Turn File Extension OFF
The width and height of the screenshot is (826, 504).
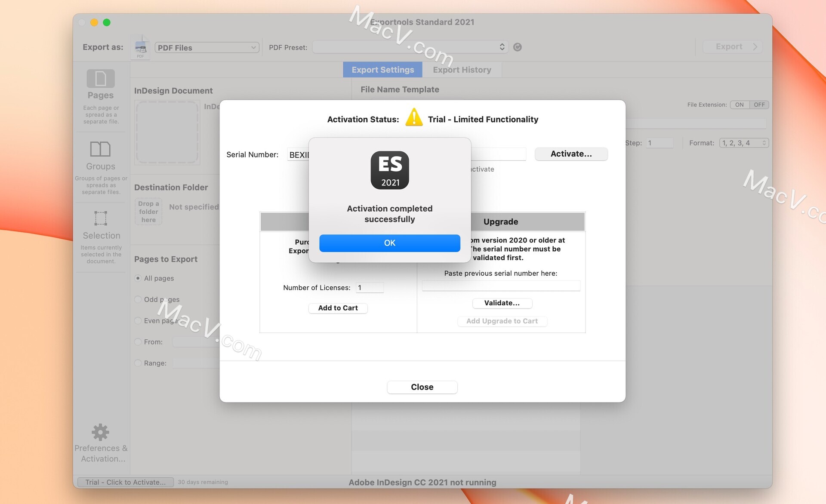pos(759,104)
